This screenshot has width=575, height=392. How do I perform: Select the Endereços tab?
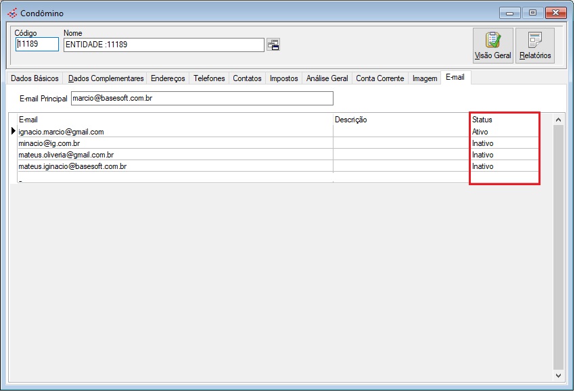[168, 78]
